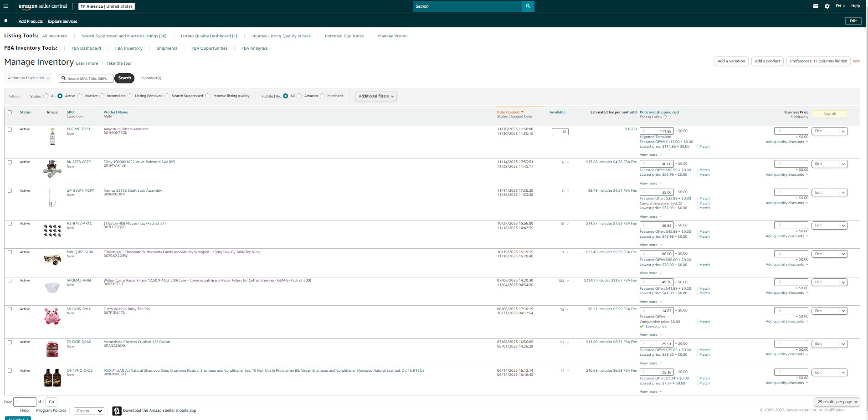Image resolution: width=868 pixels, height=420 pixels.
Task: Open the settings gear icon
Action: click(827, 6)
